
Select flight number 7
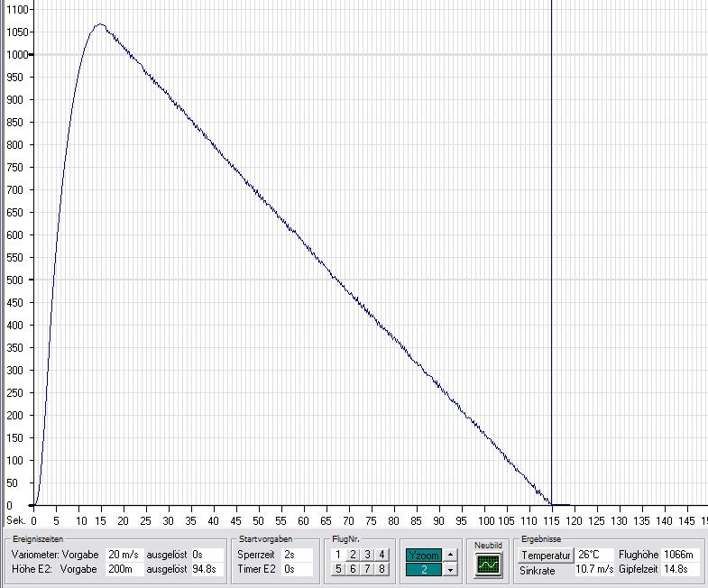tap(367, 568)
